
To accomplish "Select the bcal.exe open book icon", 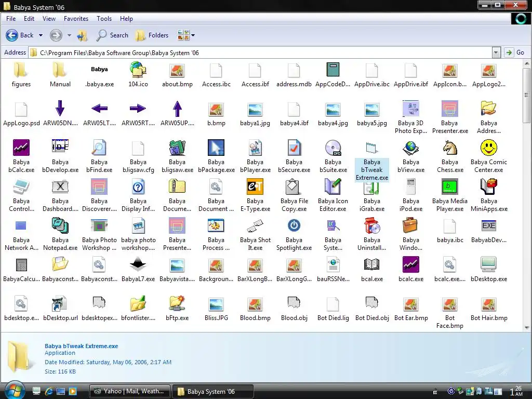I will point(372,264).
